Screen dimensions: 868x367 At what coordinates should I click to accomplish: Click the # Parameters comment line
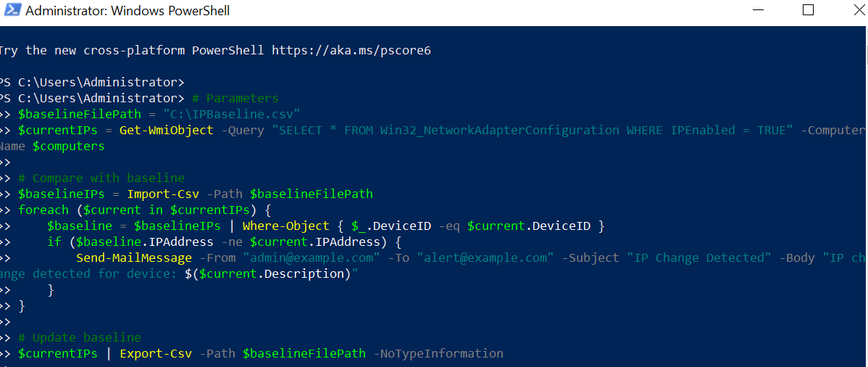tap(235, 98)
